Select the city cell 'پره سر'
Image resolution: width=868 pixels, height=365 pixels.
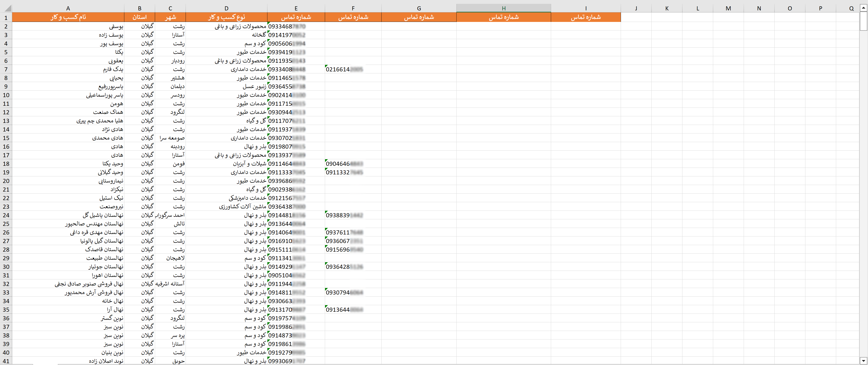(x=170, y=335)
